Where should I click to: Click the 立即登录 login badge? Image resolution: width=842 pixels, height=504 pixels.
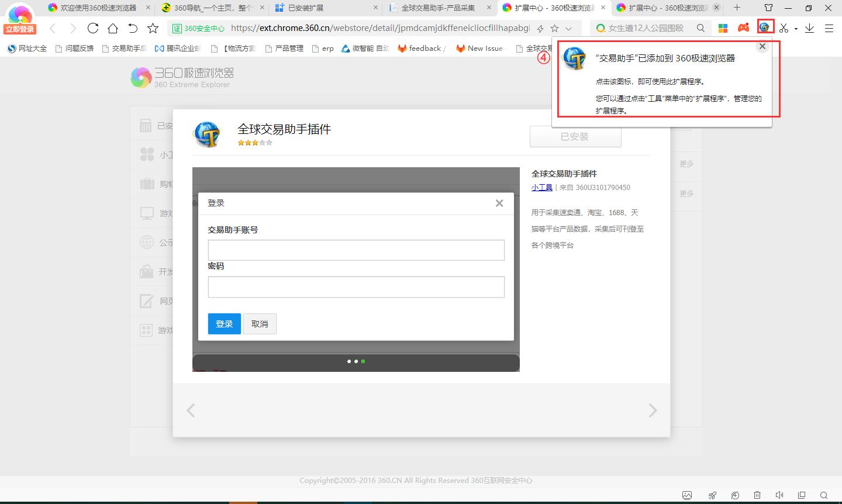point(19,29)
